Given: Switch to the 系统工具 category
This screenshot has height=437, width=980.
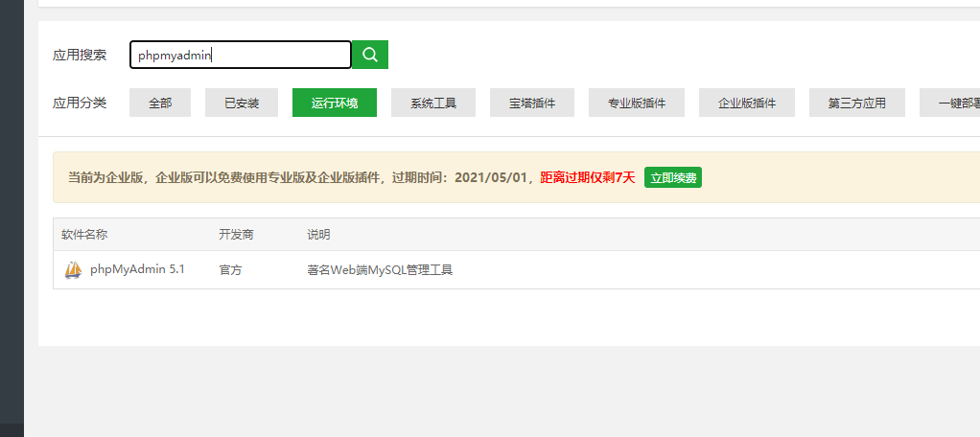Looking at the screenshot, I should tap(433, 103).
